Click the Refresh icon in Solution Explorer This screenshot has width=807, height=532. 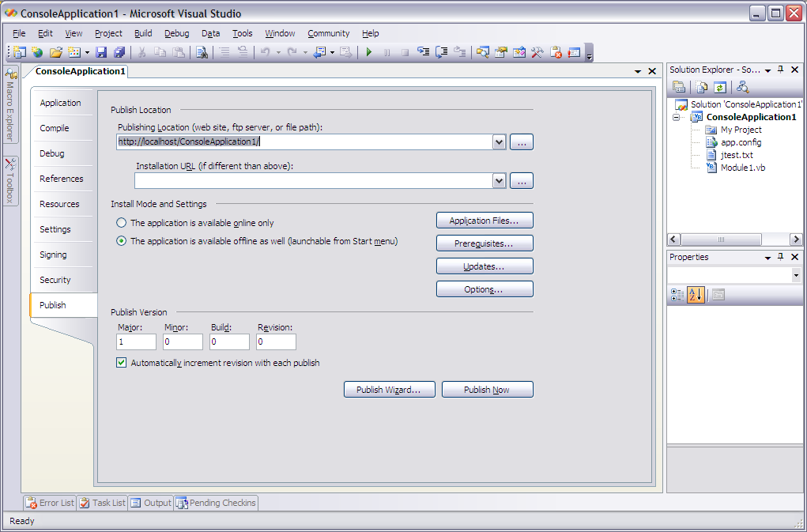[x=719, y=87]
